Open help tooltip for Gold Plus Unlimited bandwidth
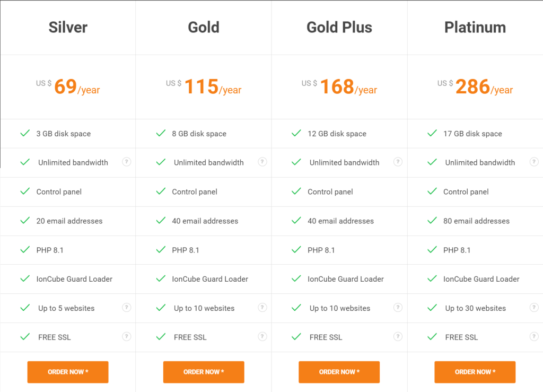The height and width of the screenshot is (392, 543). click(x=398, y=162)
